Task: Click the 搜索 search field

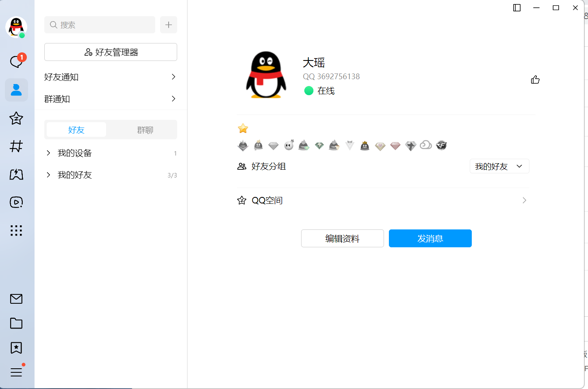Action: [100, 25]
